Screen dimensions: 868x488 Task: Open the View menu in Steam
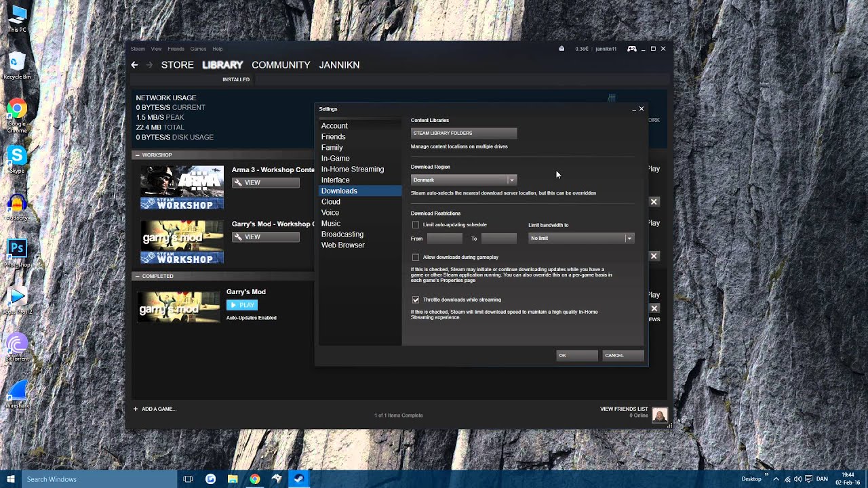156,49
